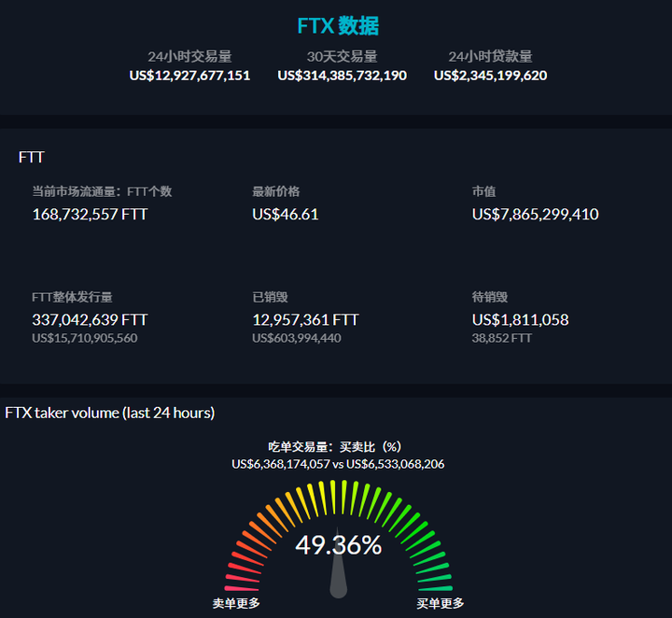Click the 待销毁 pending burn value US$1,811,058
This screenshot has height=618, width=672.
click(520, 319)
